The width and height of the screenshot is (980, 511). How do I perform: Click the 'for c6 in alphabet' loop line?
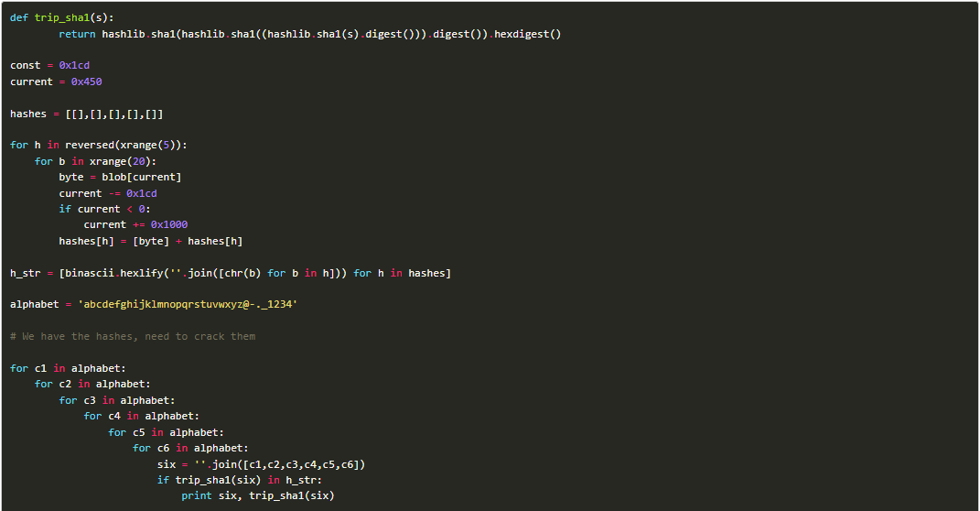point(189,448)
